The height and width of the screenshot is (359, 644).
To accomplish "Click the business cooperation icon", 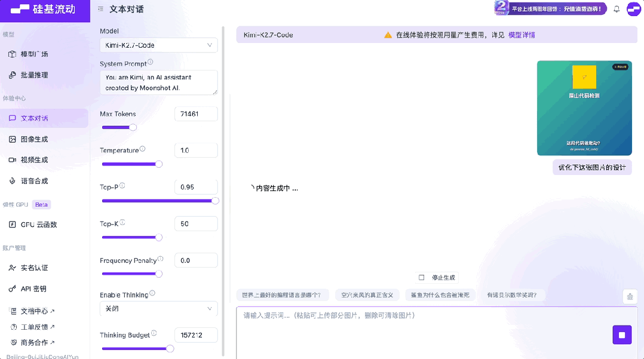I will [x=14, y=342].
